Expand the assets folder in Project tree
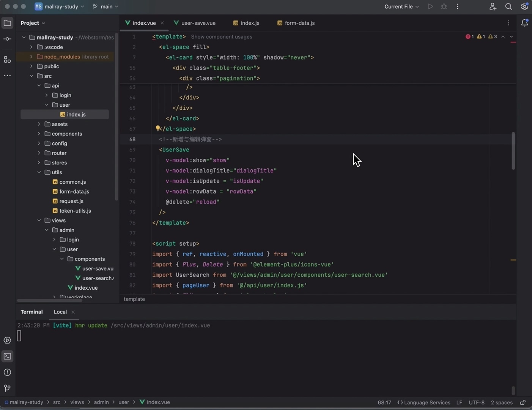Screen dimensions: 532x410 38,124
